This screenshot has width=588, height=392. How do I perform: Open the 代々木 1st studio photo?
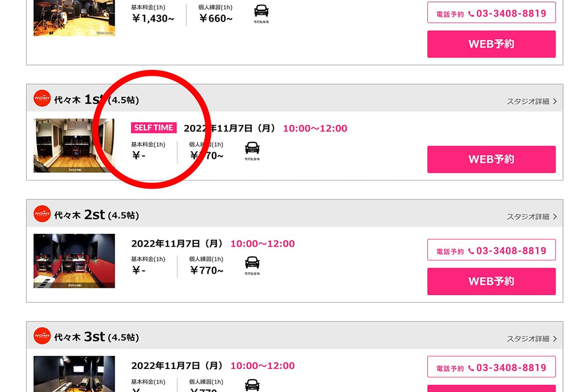74,145
